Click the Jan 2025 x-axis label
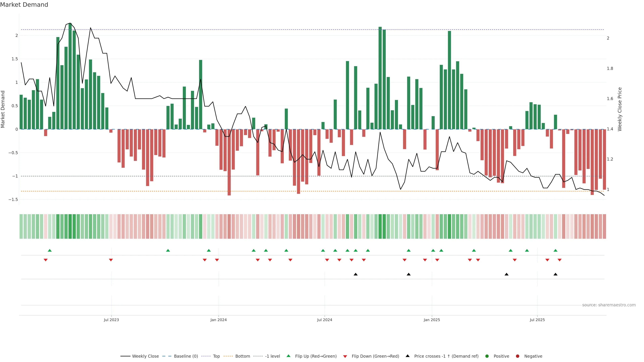Image resolution: width=644 pixels, height=362 pixels. pos(432,320)
